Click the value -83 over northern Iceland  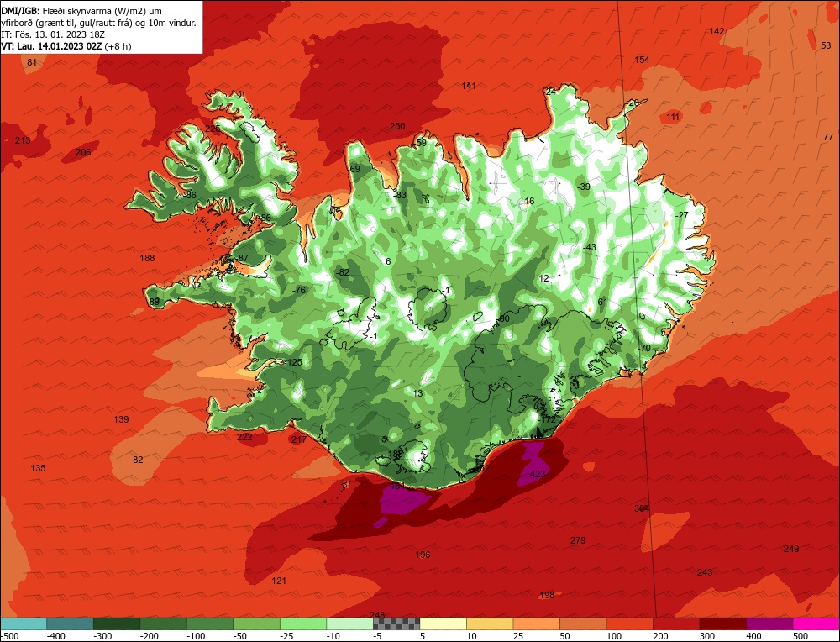click(400, 195)
